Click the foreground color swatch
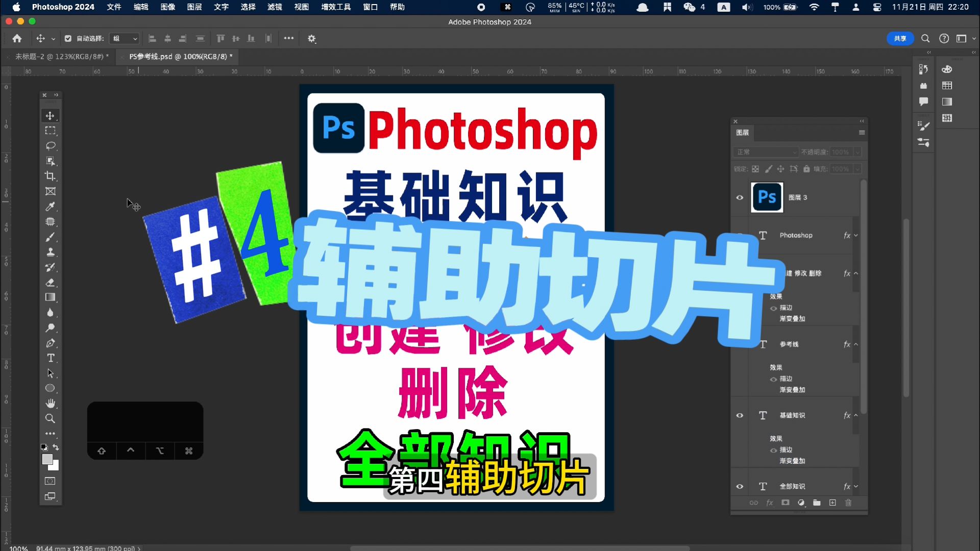The image size is (980, 551). point(47,459)
